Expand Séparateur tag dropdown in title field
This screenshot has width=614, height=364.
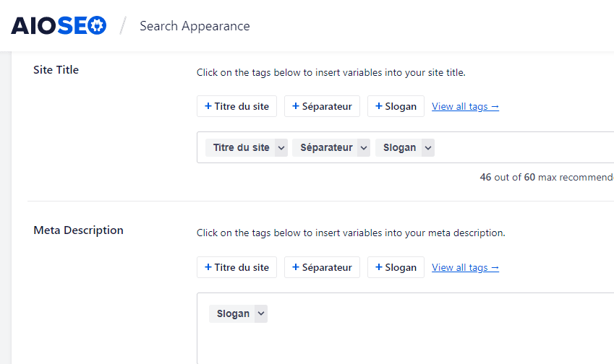click(x=364, y=148)
